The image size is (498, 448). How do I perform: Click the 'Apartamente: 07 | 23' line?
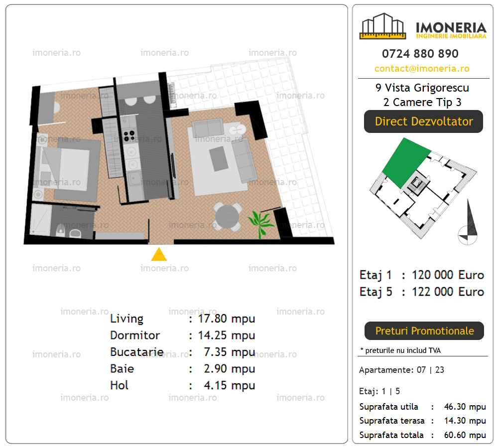click(x=401, y=370)
